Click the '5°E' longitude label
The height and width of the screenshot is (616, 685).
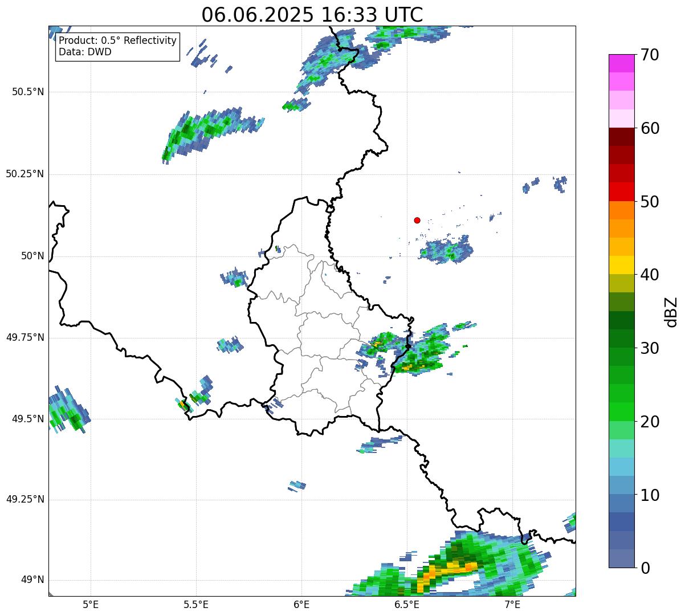[x=91, y=604]
